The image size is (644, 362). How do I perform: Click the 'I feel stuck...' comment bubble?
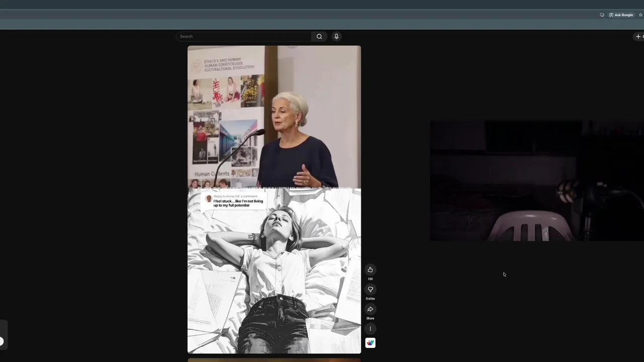234,201
